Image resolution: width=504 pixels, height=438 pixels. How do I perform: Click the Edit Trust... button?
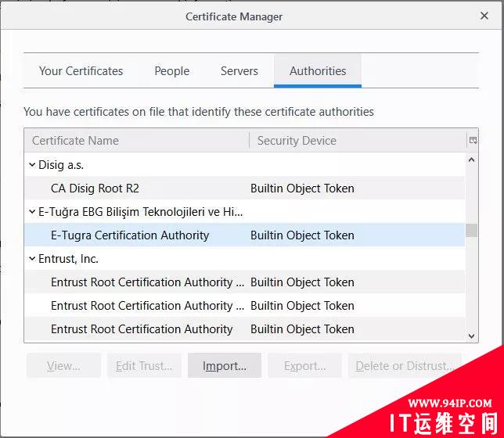pyautogui.click(x=144, y=366)
